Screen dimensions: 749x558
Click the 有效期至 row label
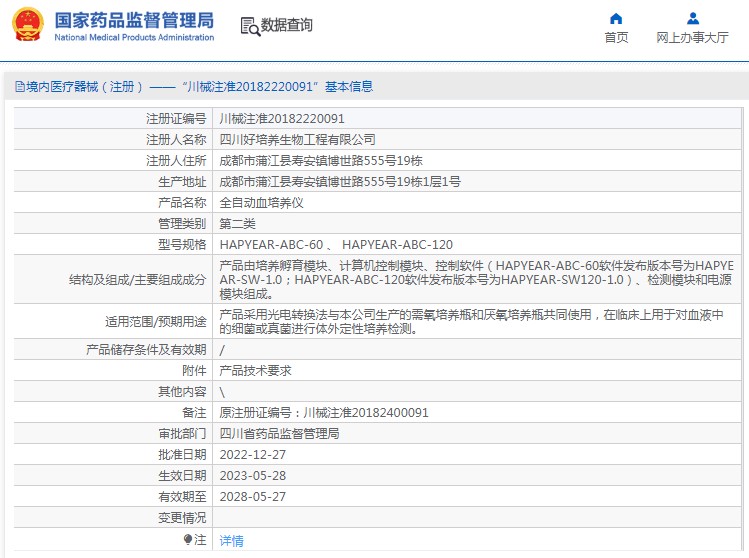(x=182, y=497)
